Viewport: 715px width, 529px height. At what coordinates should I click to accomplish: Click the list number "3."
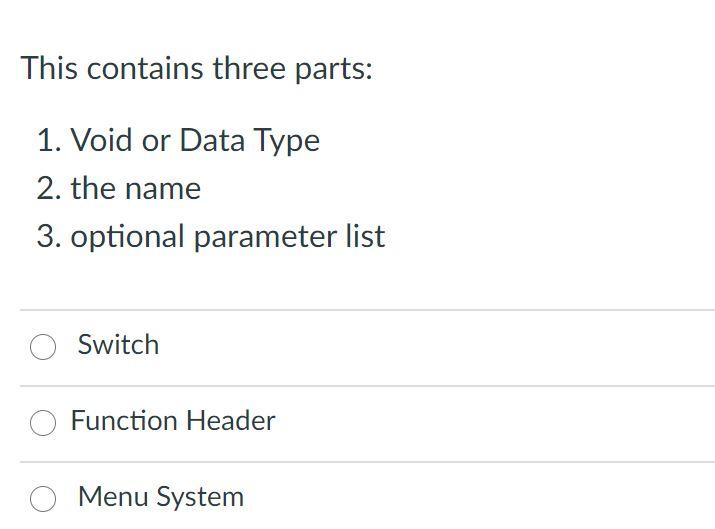point(49,237)
